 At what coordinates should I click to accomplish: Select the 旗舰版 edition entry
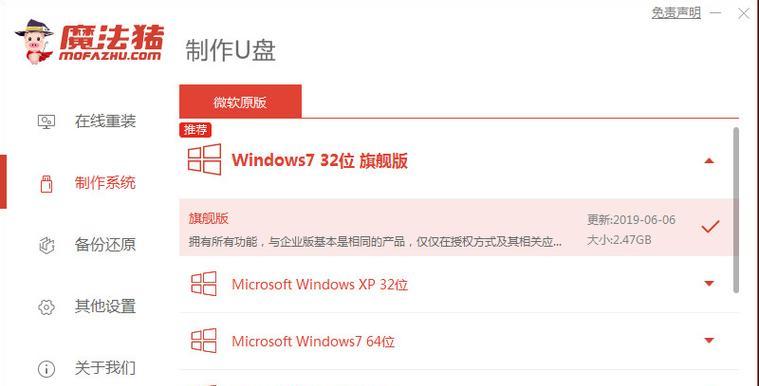coord(459,227)
